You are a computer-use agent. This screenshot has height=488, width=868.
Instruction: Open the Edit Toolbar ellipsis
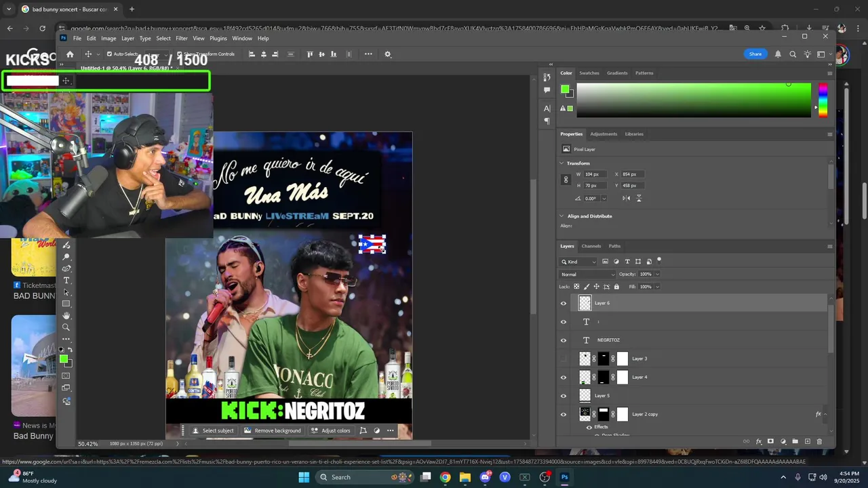[x=66, y=339]
